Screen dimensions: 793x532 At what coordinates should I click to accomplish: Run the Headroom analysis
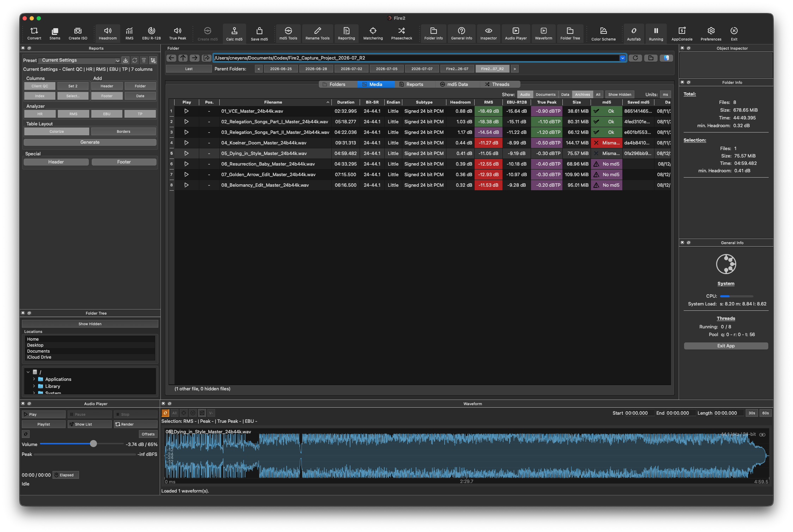click(x=108, y=33)
